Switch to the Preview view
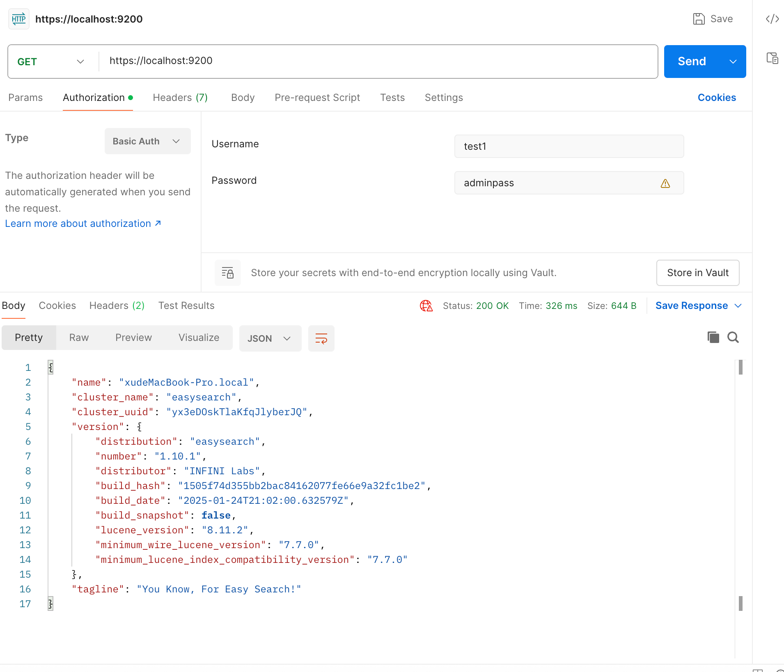 click(x=133, y=338)
